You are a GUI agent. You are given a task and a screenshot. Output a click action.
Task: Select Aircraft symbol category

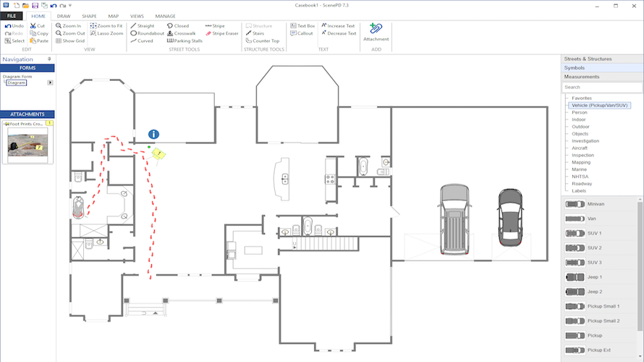(580, 148)
